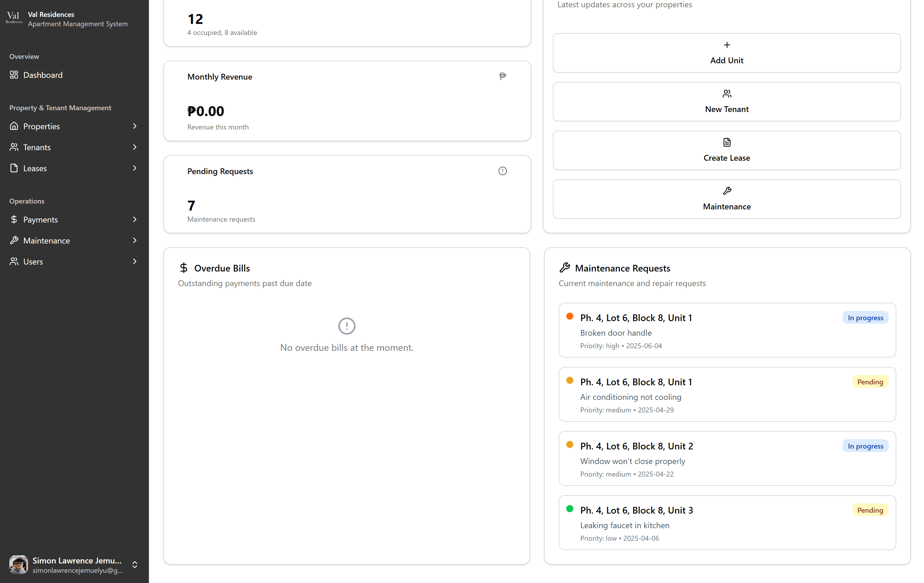Expand the Payments section chevron
Image resolution: width=924 pixels, height=583 pixels.
[x=135, y=219]
